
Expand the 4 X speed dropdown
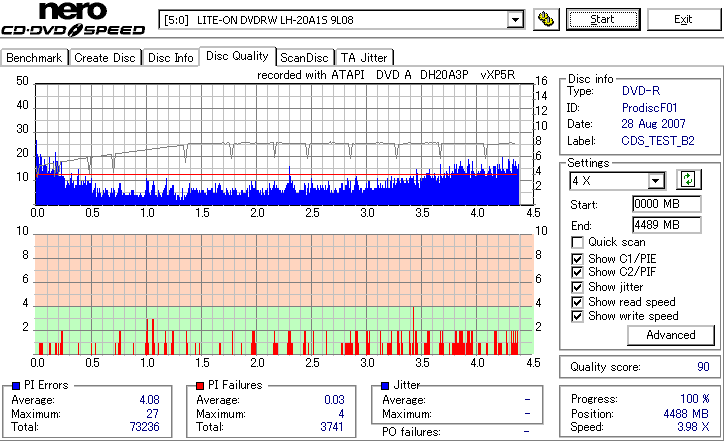[x=656, y=181]
